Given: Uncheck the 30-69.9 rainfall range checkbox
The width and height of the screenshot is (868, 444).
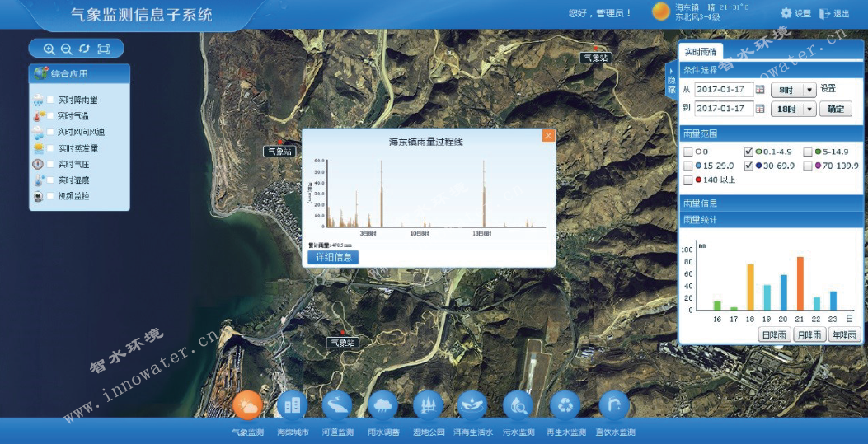Looking at the screenshot, I should pos(748,166).
